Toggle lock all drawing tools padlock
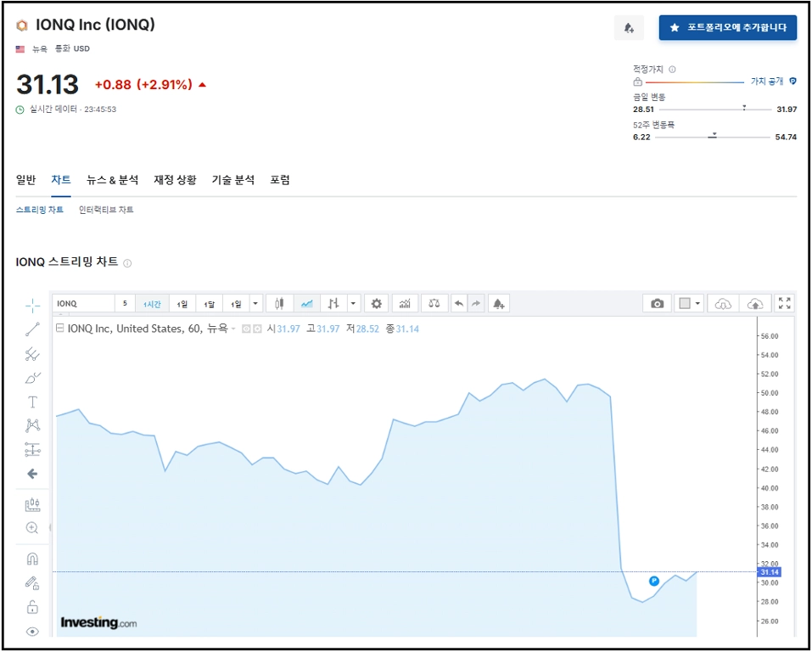Screen dimensions: 812x652 click(x=32, y=607)
